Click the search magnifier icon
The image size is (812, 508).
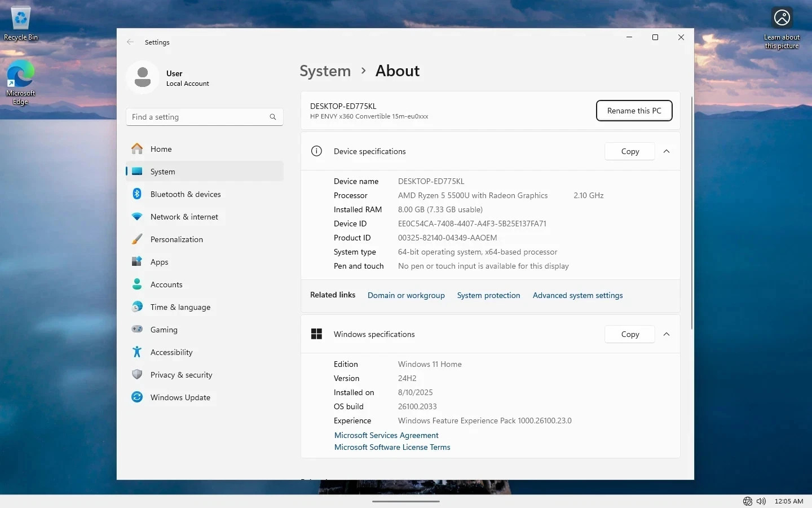pyautogui.click(x=273, y=117)
